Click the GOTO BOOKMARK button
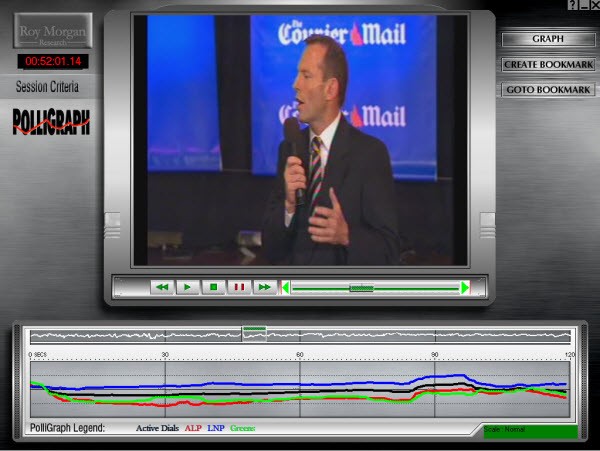The width and height of the screenshot is (600, 451). coord(547,90)
